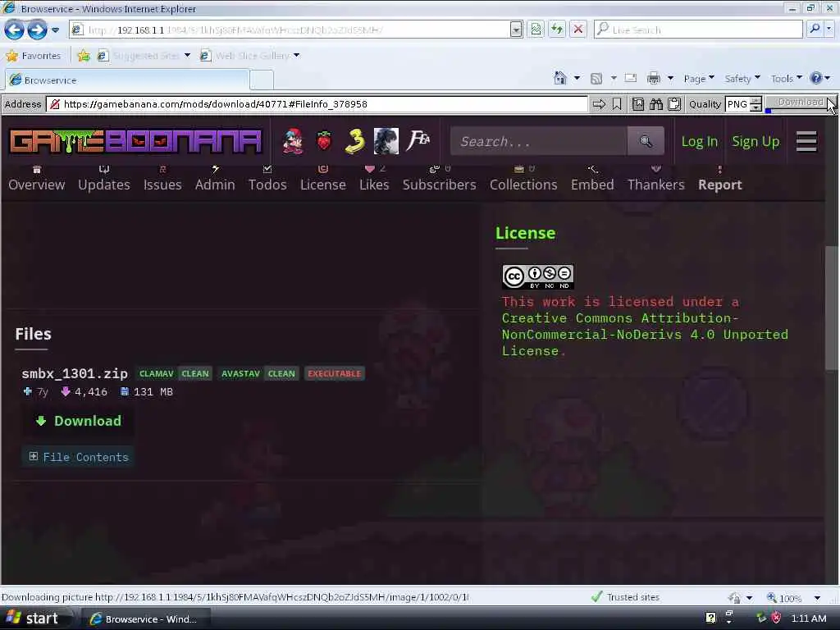Open the Page menu
Screen dimensions: 840x630
(x=699, y=79)
